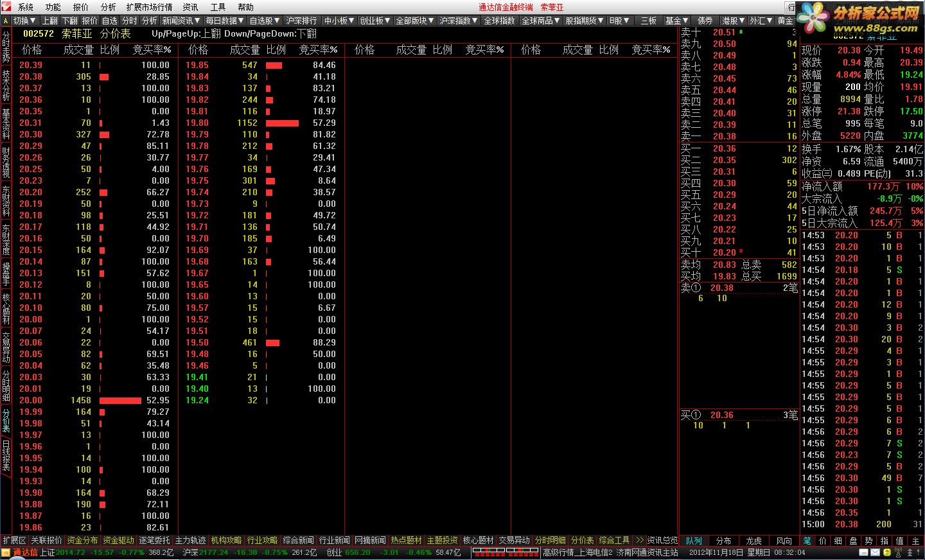Click the 下翻 page-down toolbar button
Screen dimensions: 925x560
70,21
